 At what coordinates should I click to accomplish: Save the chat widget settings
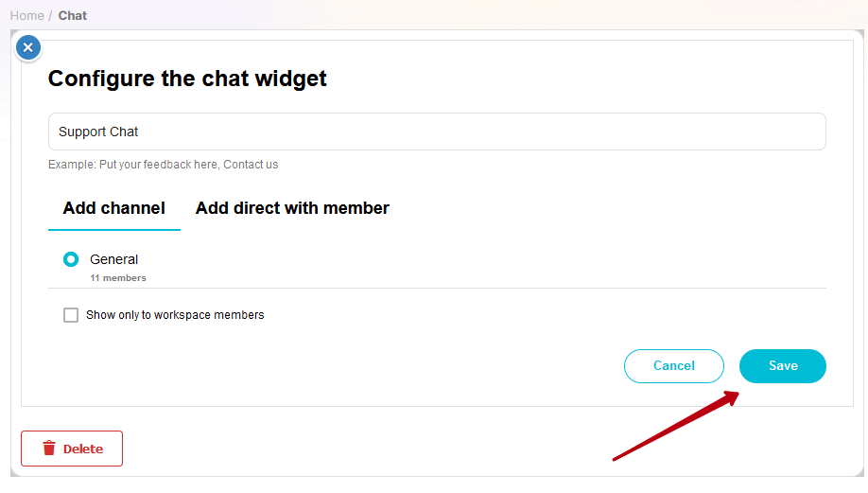783,366
